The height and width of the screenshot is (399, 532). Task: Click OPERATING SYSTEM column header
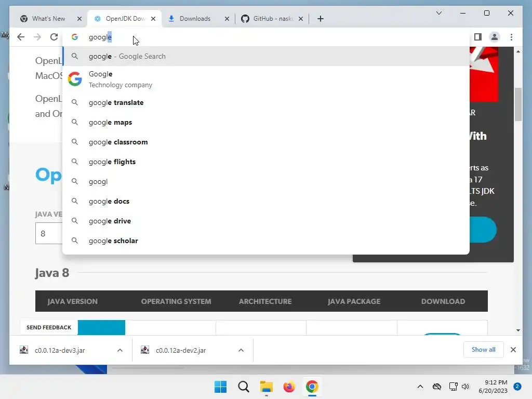176,301
